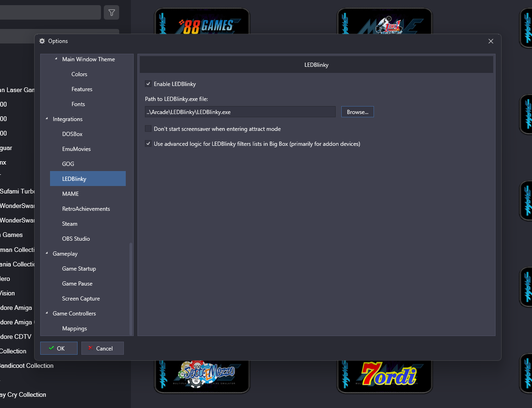Collapse the Main Window Theme tree node
Viewport: 532px width, 408px height.
pyautogui.click(x=56, y=59)
